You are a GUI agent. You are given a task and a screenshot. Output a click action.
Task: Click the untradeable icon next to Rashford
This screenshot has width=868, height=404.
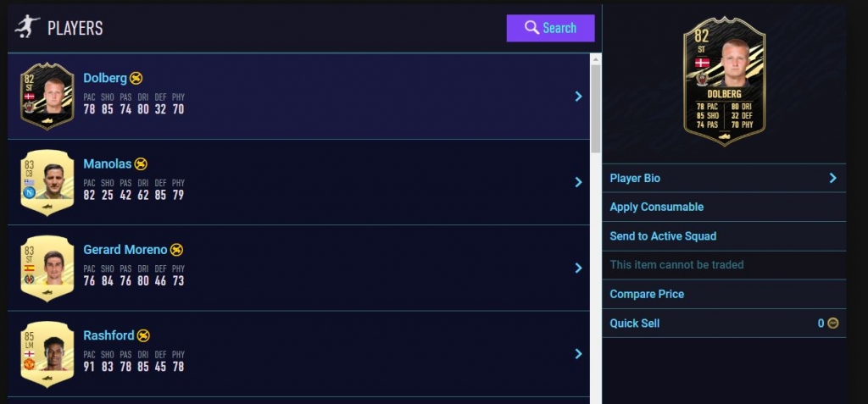[144, 335]
